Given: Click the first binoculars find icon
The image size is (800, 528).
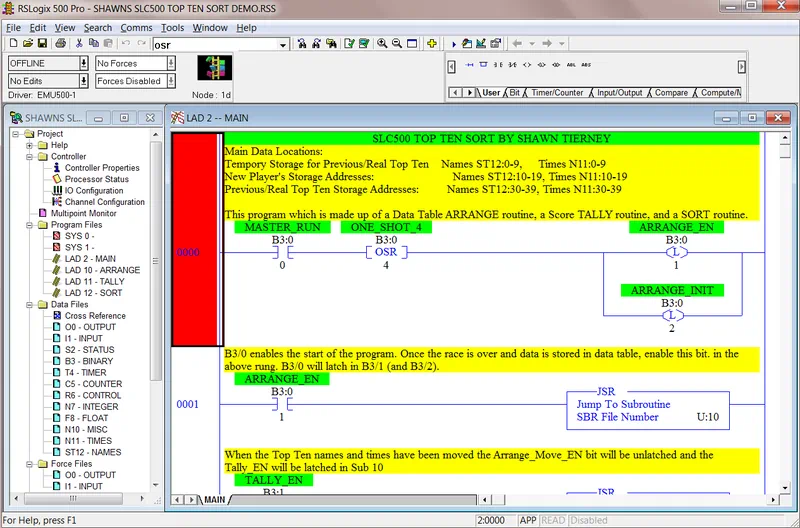Looking at the screenshot, I should pos(302,44).
